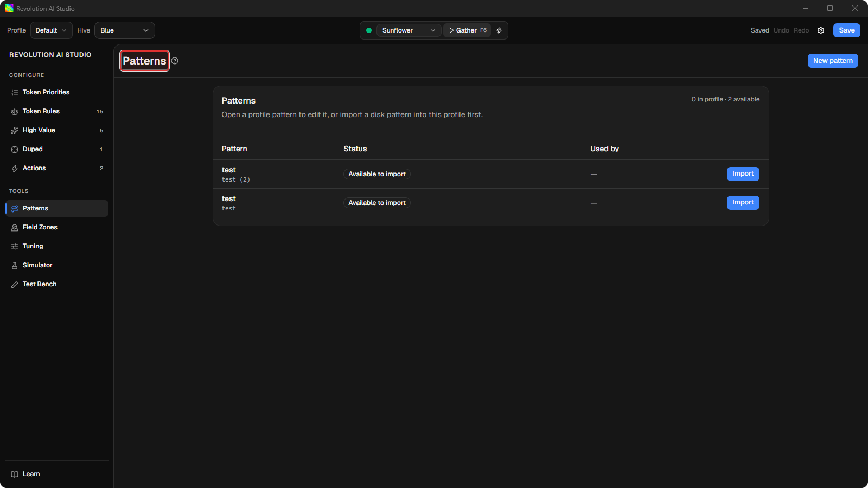Click the Saved status text

click(x=759, y=30)
